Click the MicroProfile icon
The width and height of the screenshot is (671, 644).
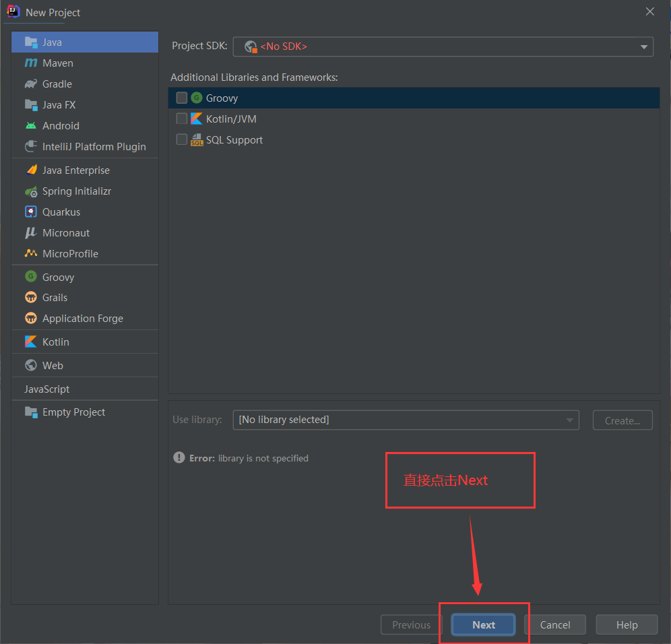tap(31, 253)
